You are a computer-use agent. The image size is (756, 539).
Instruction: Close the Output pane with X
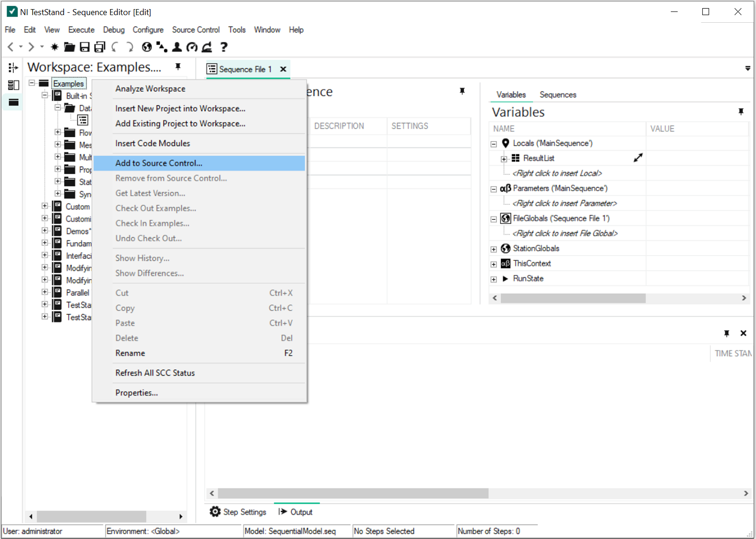(743, 333)
